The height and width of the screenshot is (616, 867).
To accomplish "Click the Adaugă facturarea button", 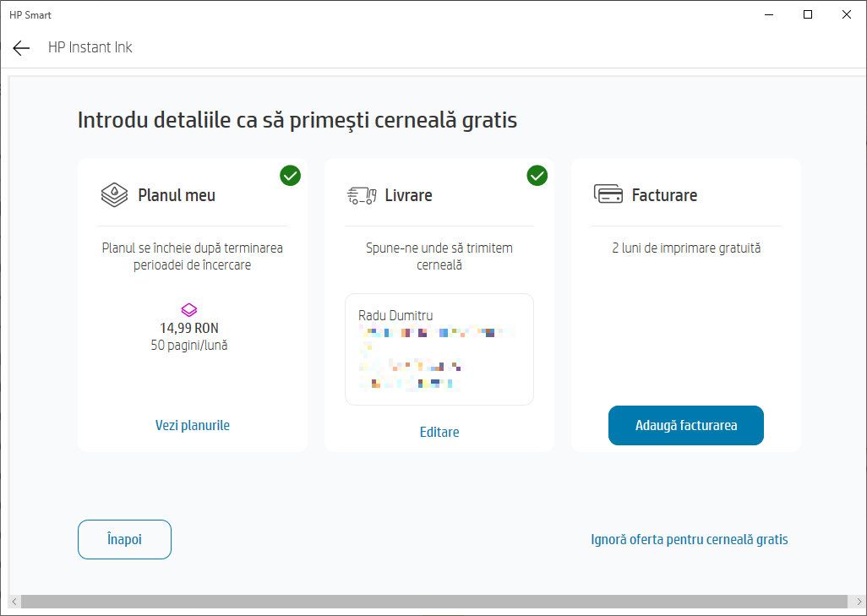I will 686,425.
